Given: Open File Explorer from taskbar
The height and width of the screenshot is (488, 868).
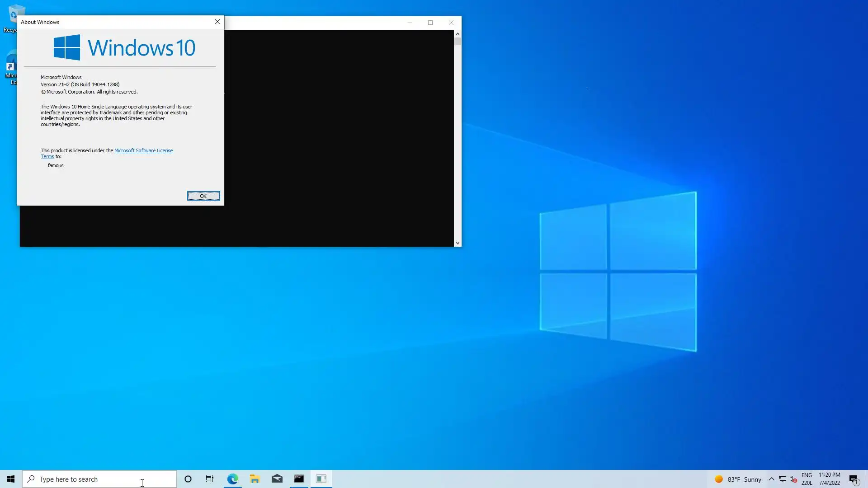Looking at the screenshot, I should 255,479.
